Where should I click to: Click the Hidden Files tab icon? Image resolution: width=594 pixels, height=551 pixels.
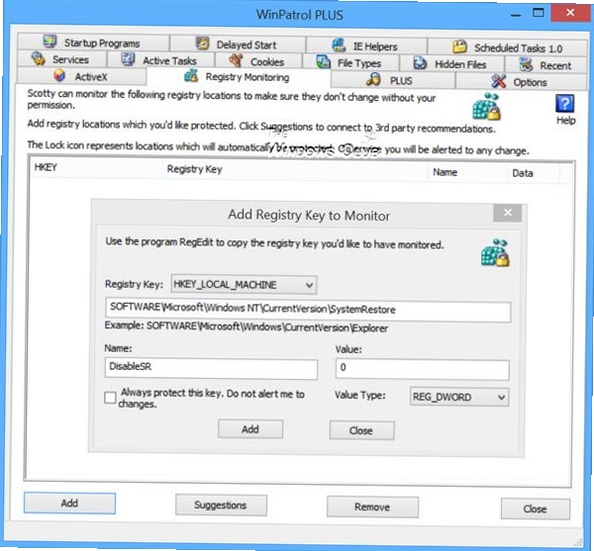point(420,63)
